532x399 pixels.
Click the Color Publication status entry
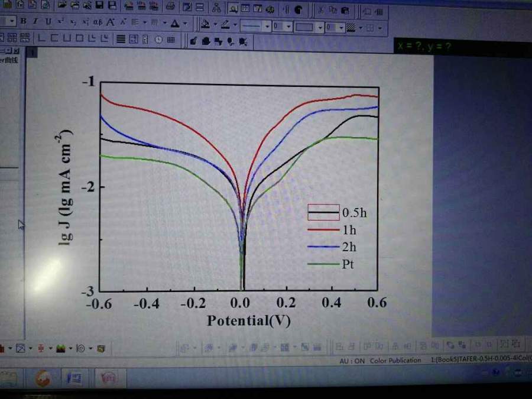pyautogui.click(x=395, y=361)
